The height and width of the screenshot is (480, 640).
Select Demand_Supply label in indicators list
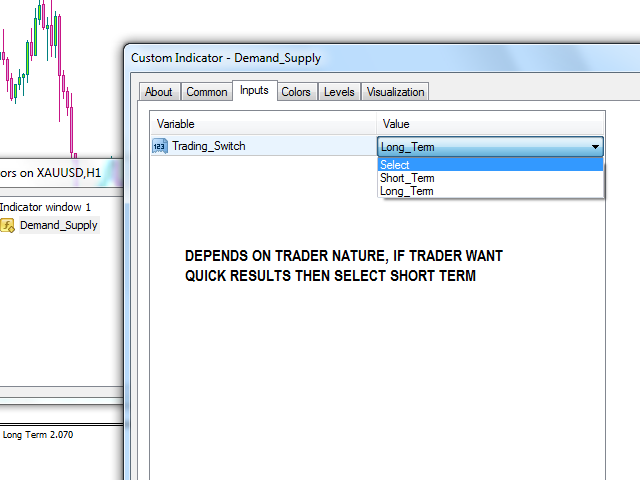click(x=58, y=225)
